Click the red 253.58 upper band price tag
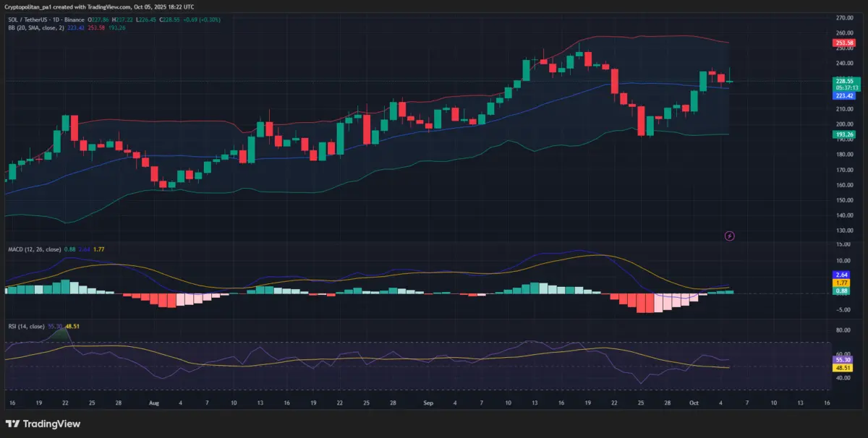The height and width of the screenshot is (438, 868). pyautogui.click(x=844, y=43)
